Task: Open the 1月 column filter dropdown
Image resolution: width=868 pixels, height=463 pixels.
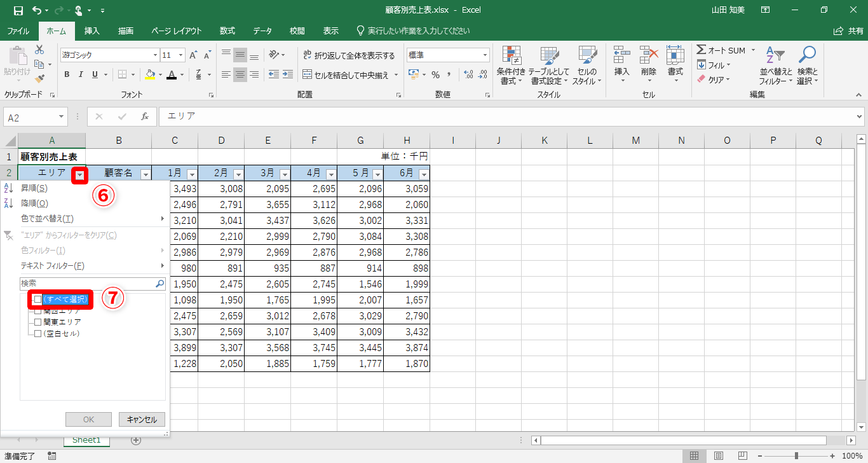Action: [x=192, y=174]
